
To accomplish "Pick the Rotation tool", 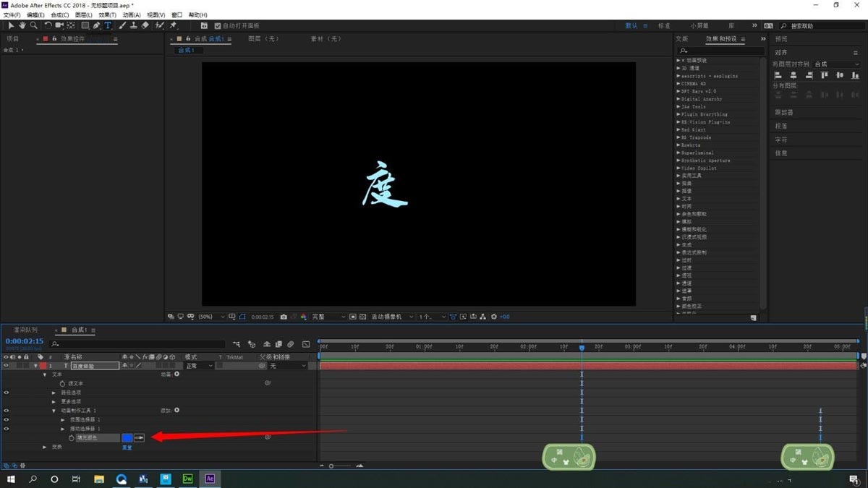I will pos(48,25).
